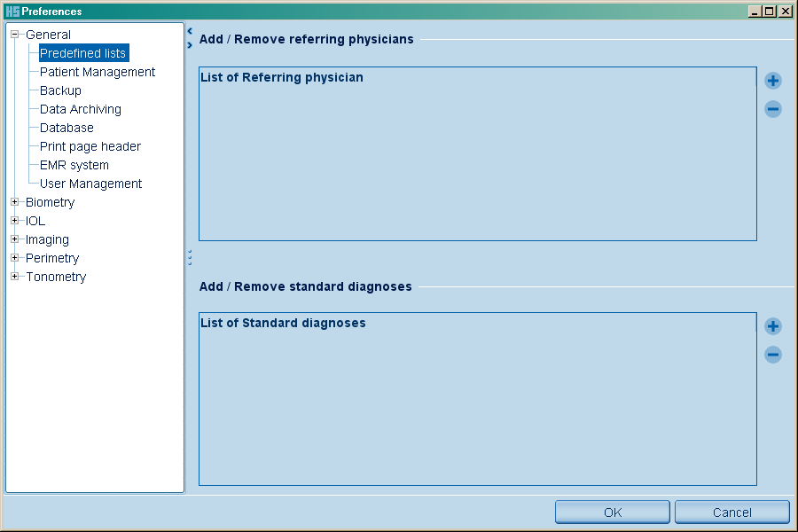Remove referring physician with minus icon
798x532 pixels.
773,109
